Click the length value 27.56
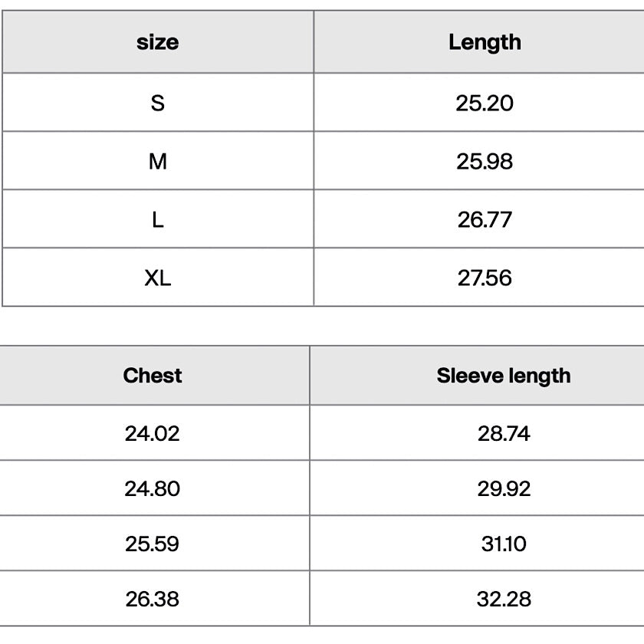644x644 pixels. tap(485, 278)
